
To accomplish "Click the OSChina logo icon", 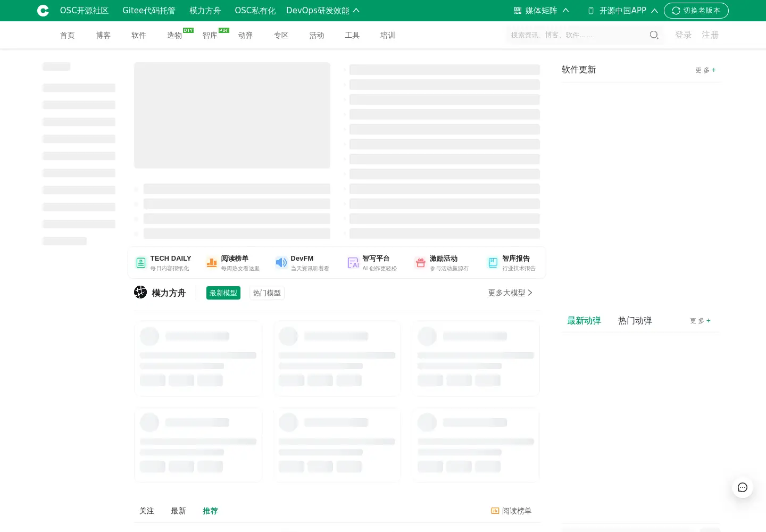I will click(x=43, y=11).
